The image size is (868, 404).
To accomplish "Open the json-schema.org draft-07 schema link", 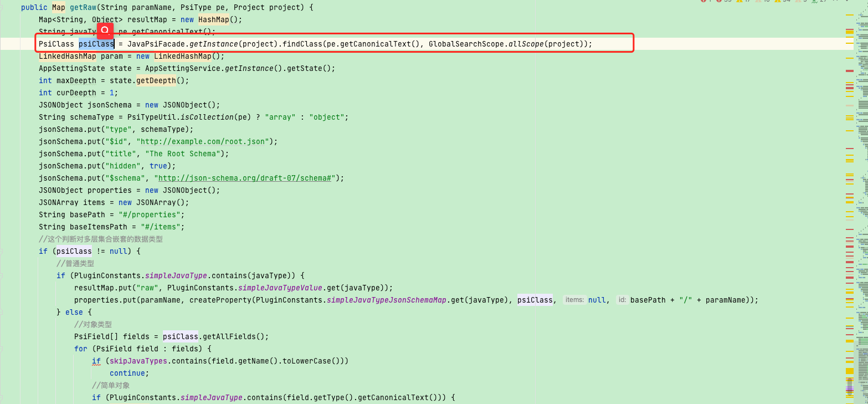I will [x=245, y=178].
